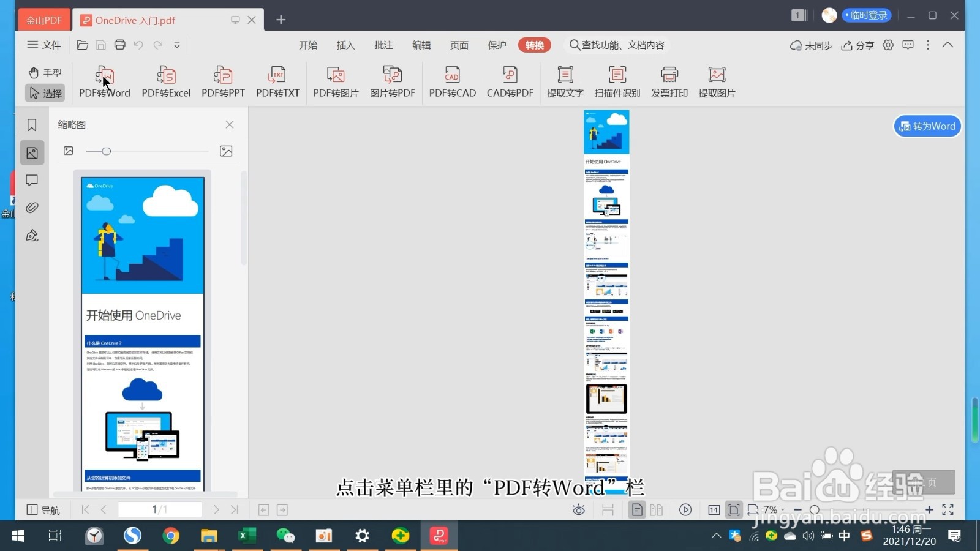Open the 文件 menu
The width and height of the screenshot is (980, 551).
[x=44, y=45]
